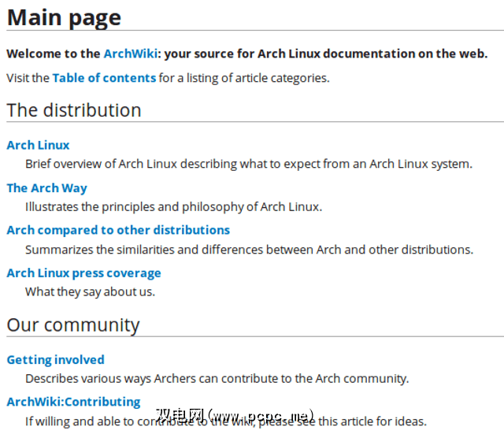The image size is (504, 434).
Task: Click 'for a listing of article categories' text
Action: coord(244,77)
